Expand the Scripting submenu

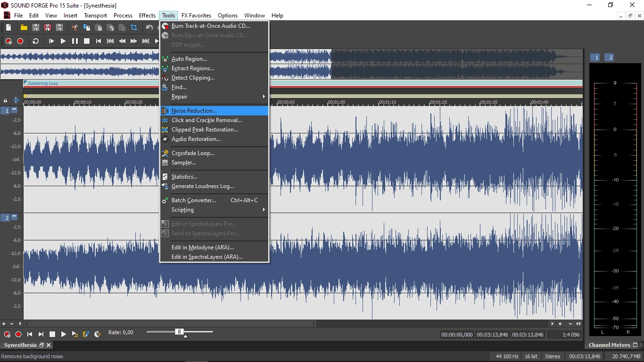(215, 210)
